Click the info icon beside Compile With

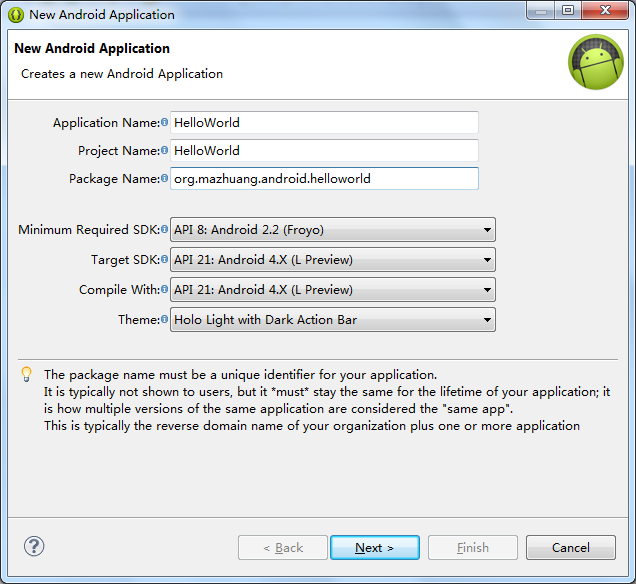pyautogui.click(x=165, y=290)
